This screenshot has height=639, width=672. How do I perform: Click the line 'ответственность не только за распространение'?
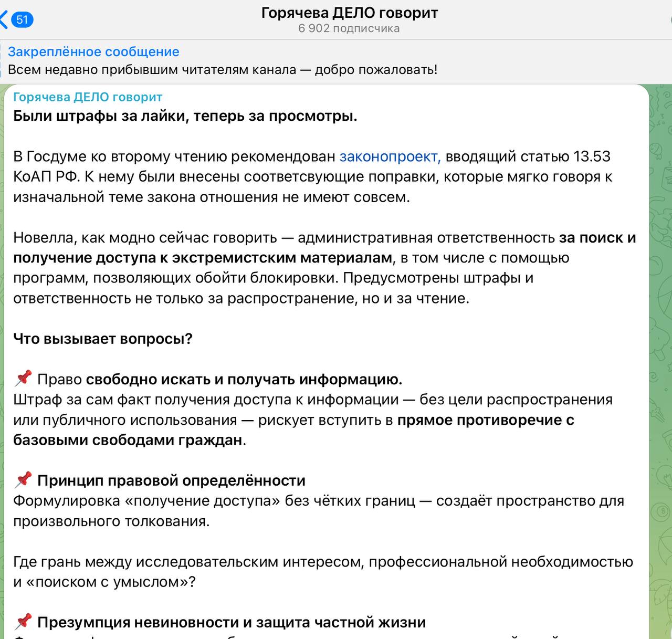(241, 298)
